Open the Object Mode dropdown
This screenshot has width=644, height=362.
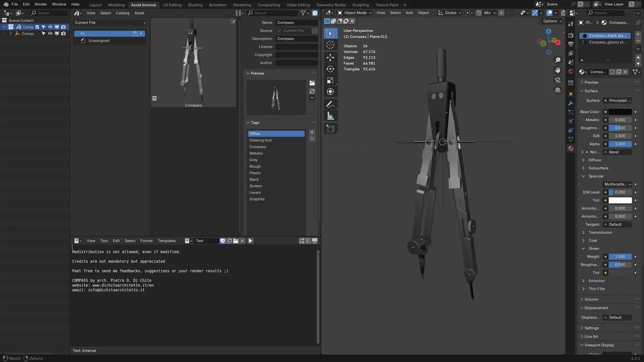point(356,12)
